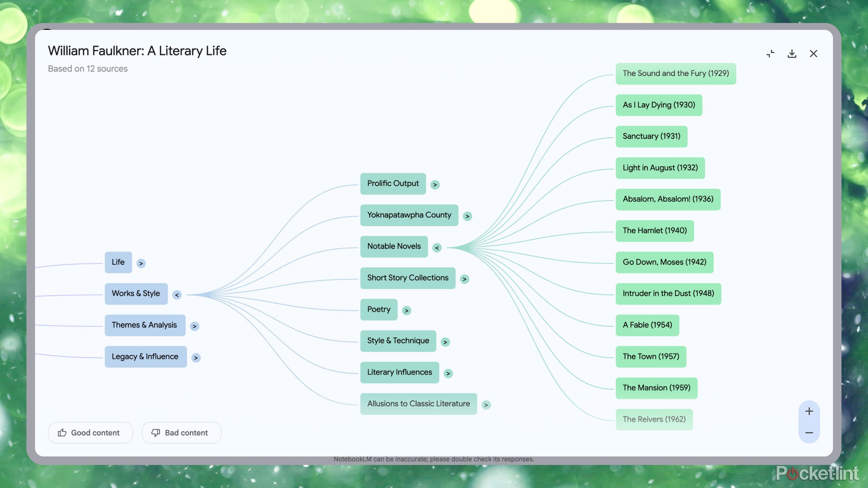
Task: Collapse the Works & Style node chevron
Action: [177, 295]
